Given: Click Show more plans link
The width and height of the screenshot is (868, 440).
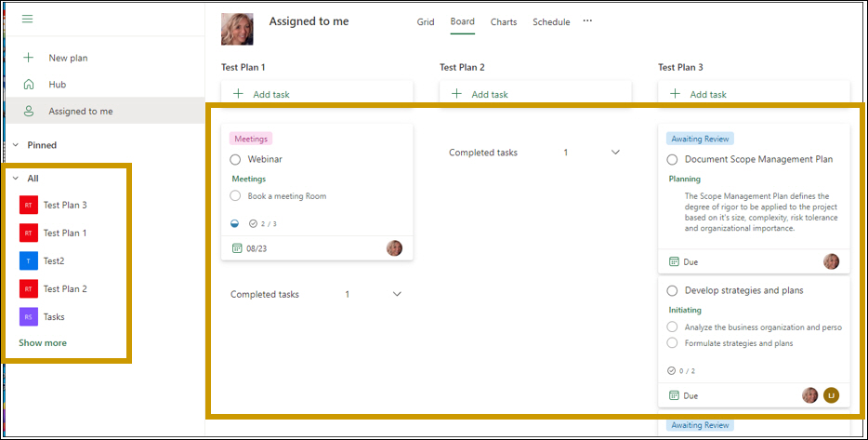Looking at the screenshot, I should [x=43, y=343].
